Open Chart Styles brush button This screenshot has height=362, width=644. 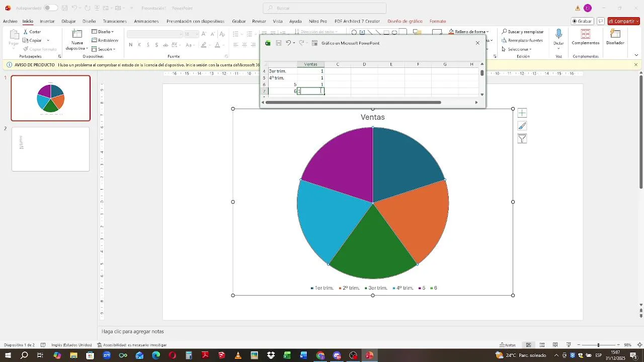point(522,126)
